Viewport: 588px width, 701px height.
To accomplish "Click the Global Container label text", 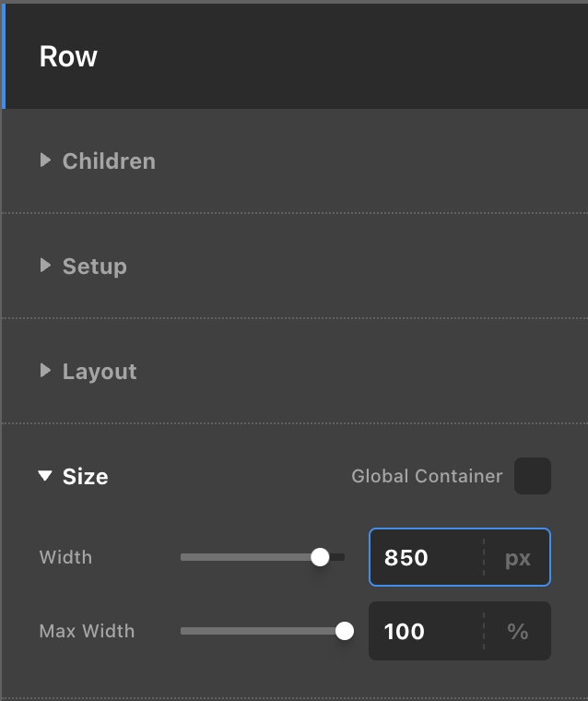I will pos(427,476).
